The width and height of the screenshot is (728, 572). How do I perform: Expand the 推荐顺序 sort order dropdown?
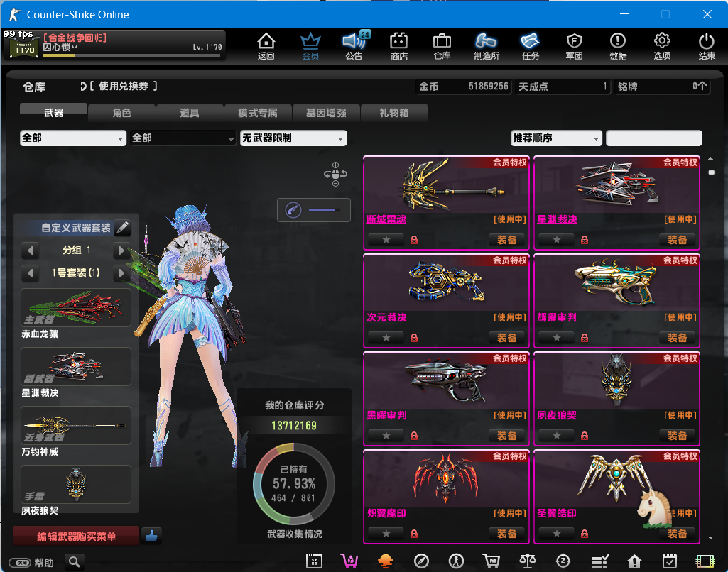click(x=556, y=138)
